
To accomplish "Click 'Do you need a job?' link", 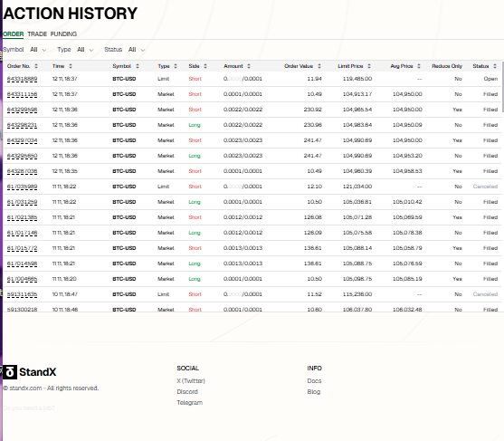I will point(29,407).
